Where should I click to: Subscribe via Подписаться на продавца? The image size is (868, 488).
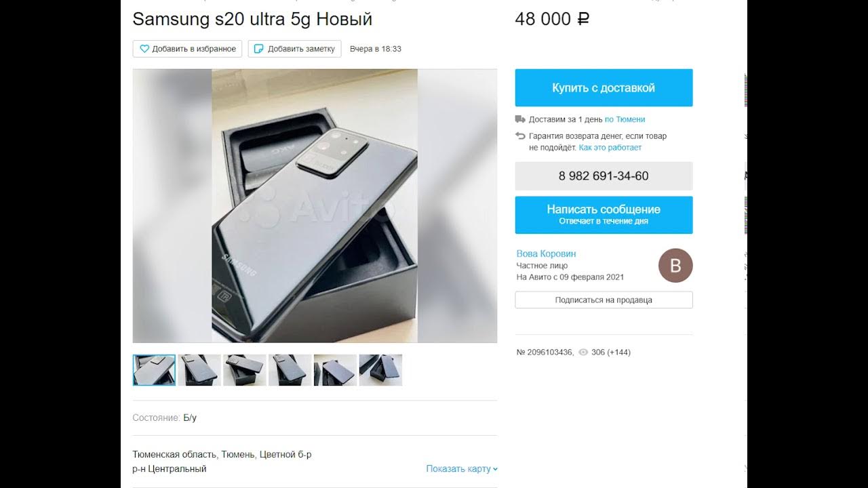pos(604,300)
